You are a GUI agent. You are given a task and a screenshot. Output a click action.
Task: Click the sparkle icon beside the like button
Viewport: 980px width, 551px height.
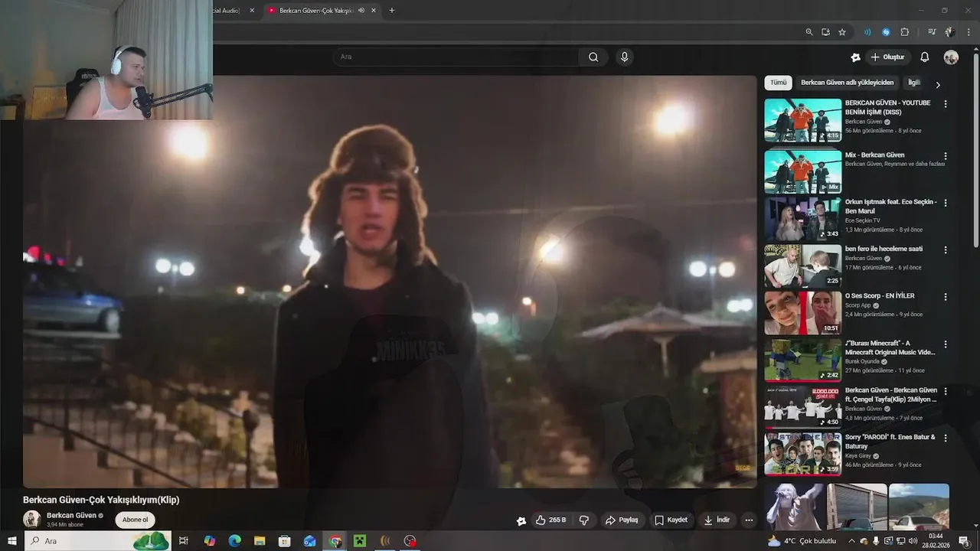[x=521, y=520]
